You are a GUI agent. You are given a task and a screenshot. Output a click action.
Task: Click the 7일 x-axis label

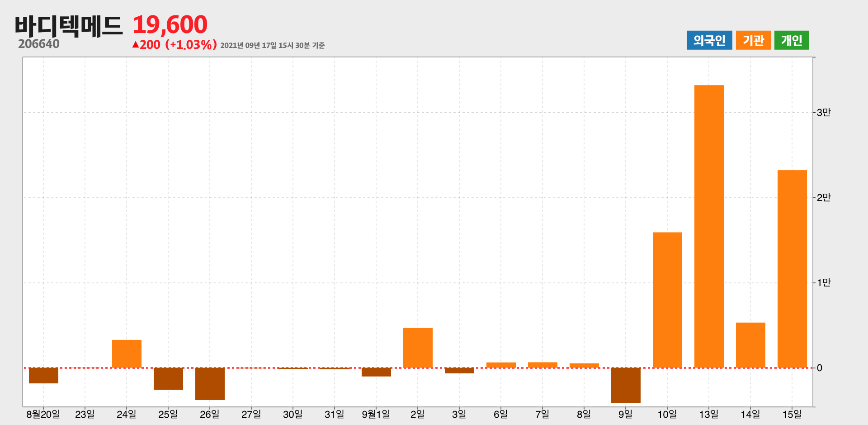[x=542, y=414]
